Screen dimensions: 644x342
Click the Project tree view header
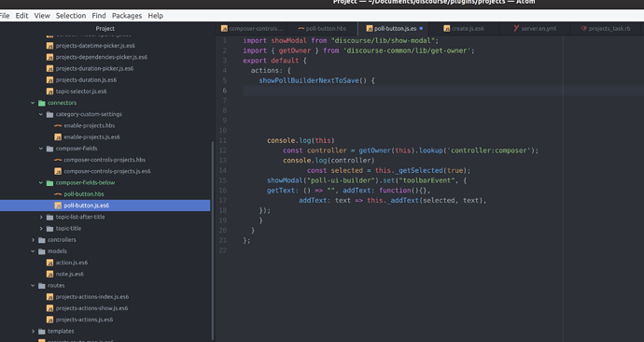coord(105,28)
